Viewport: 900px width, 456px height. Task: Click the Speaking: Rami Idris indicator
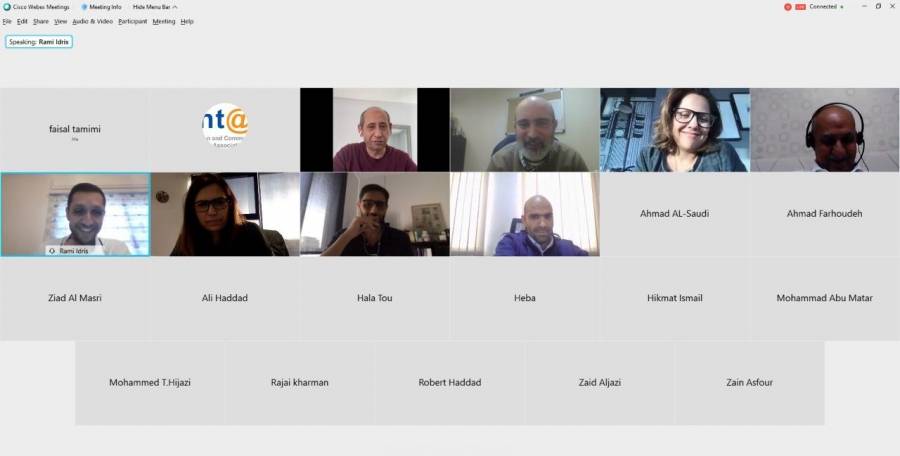pyautogui.click(x=39, y=42)
